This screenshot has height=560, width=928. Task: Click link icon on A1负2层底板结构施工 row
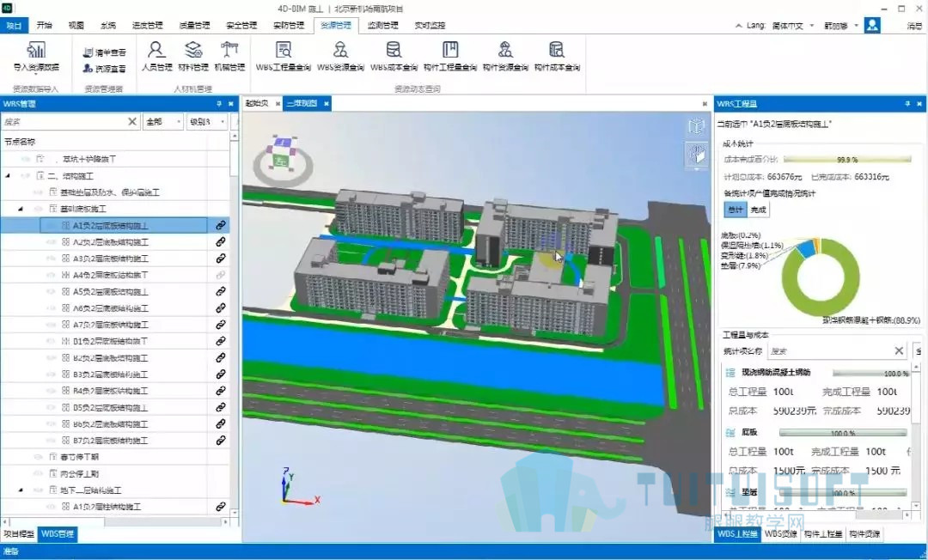[x=220, y=225]
